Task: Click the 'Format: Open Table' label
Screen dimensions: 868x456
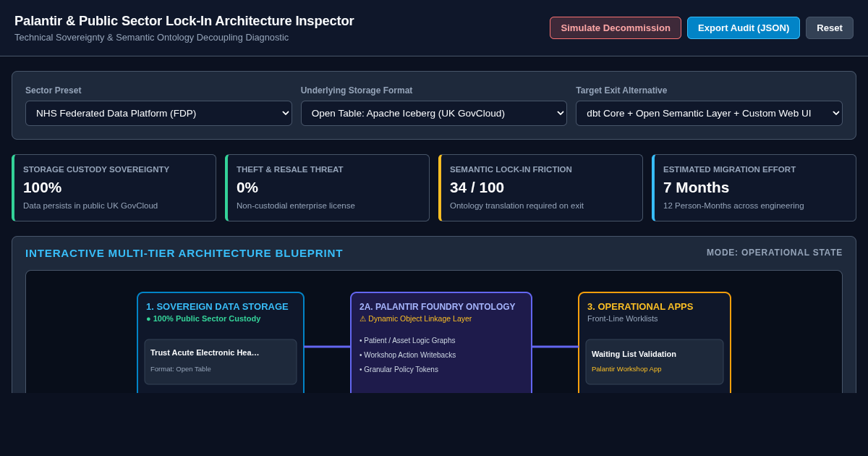Action: (x=181, y=369)
